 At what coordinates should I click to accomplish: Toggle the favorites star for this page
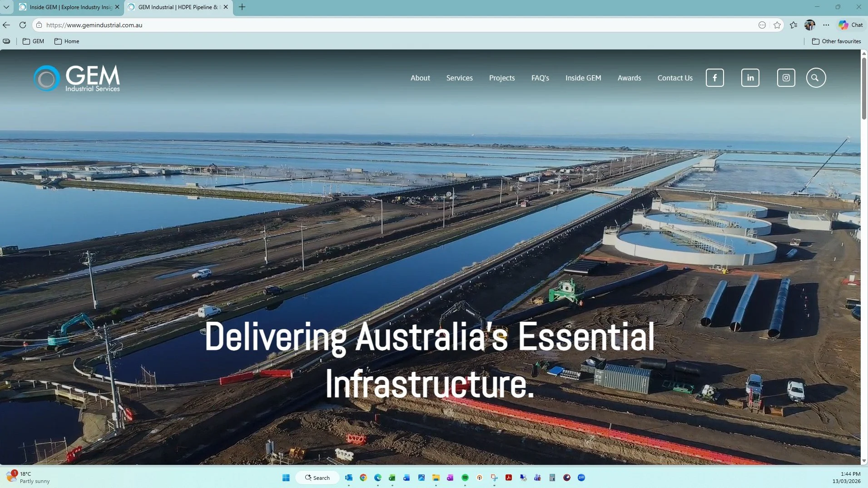778,25
